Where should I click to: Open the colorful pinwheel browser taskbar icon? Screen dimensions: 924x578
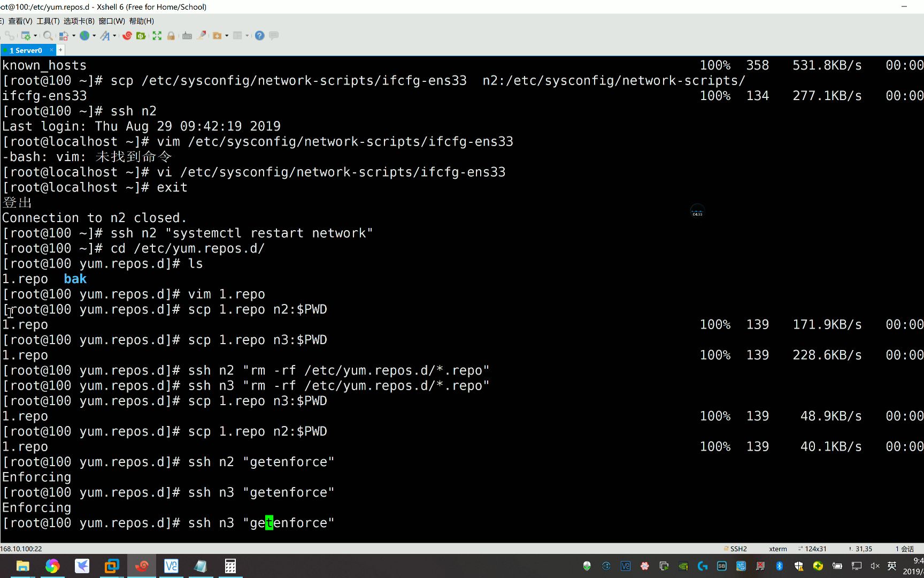tap(52, 566)
